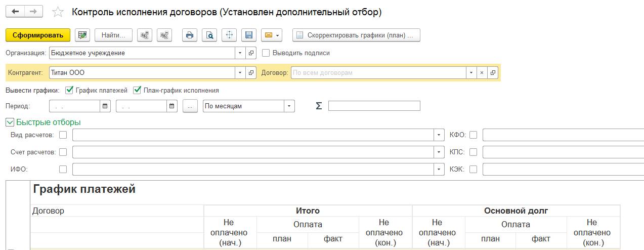Open print preview with magnifier icon
This screenshot has height=250, width=644.
(x=209, y=35)
